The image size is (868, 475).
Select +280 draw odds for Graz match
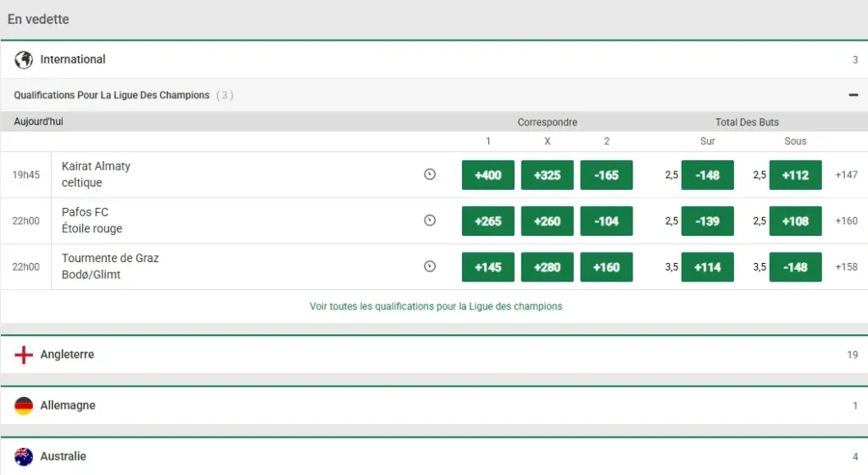[x=547, y=267]
